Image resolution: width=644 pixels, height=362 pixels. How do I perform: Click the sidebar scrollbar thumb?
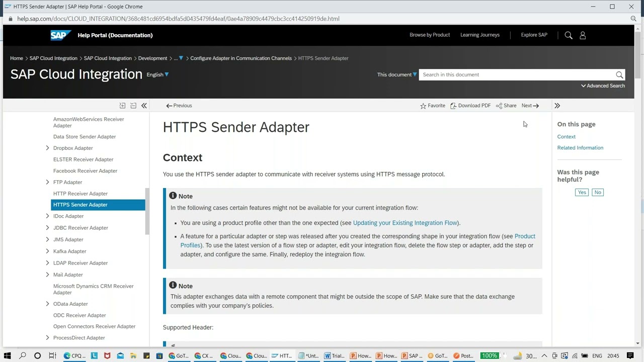click(x=147, y=211)
